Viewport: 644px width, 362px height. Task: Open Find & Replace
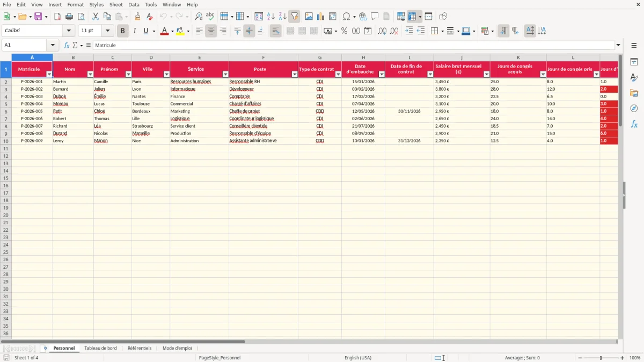click(199, 17)
